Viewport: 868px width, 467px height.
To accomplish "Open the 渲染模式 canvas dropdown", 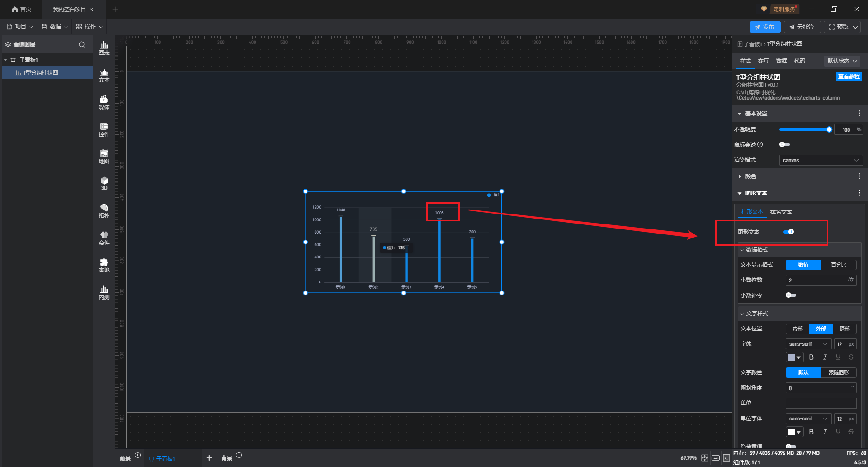I will (820, 160).
